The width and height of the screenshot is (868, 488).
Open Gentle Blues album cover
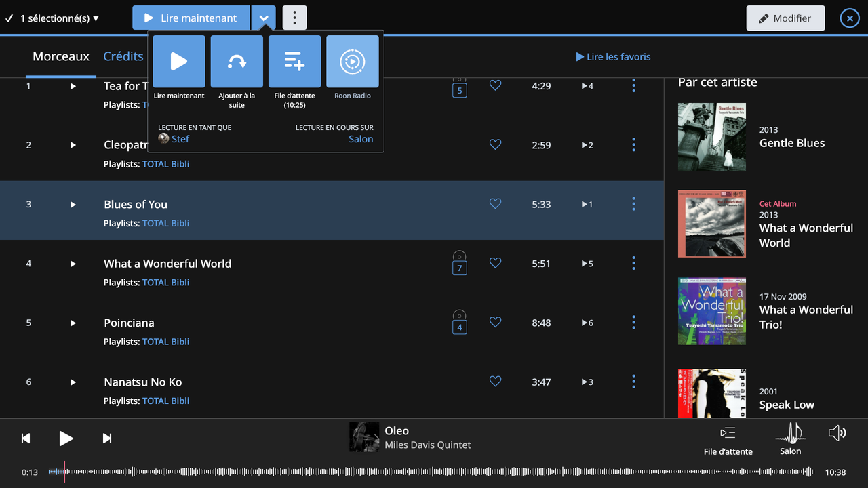point(712,137)
